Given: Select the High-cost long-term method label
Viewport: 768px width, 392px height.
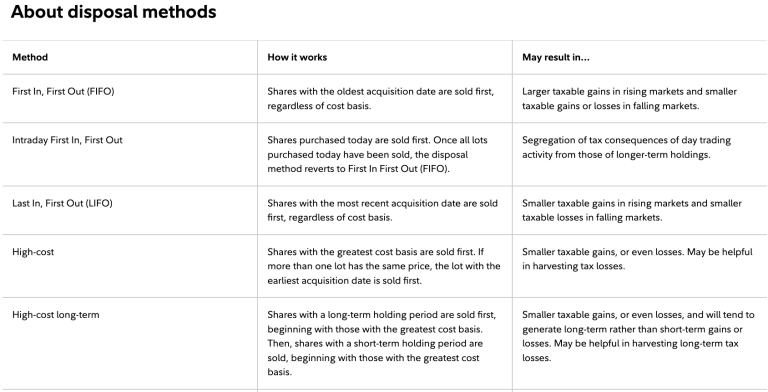Looking at the screenshot, I should click(x=56, y=315).
